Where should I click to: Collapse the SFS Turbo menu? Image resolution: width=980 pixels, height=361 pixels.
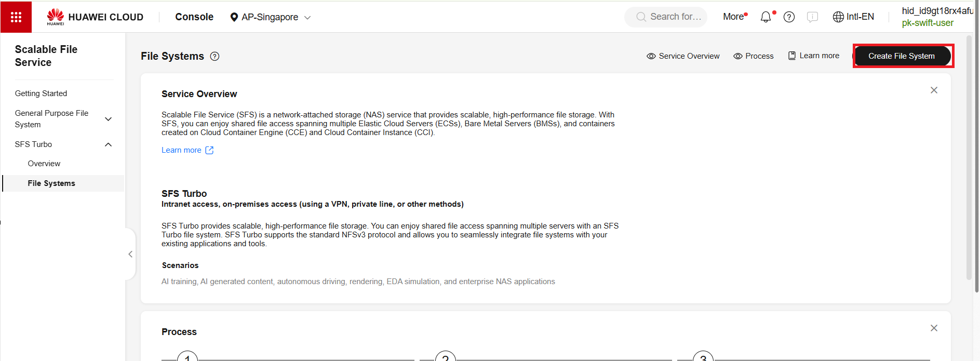tap(63, 144)
